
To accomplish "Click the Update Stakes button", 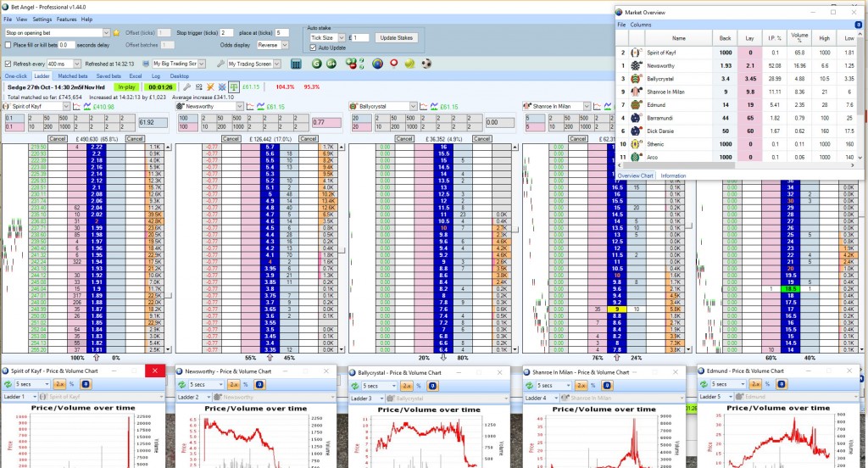I will click(x=397, y=37).
